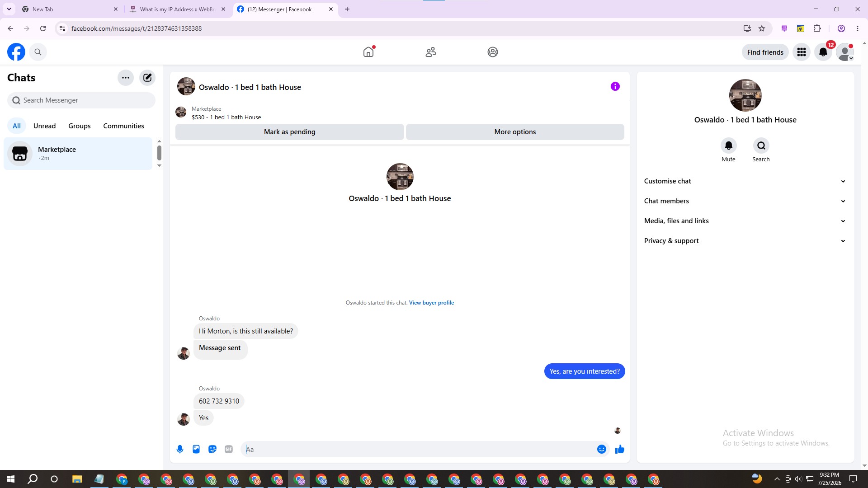Send a thumbs-up like

pos(620,449)
